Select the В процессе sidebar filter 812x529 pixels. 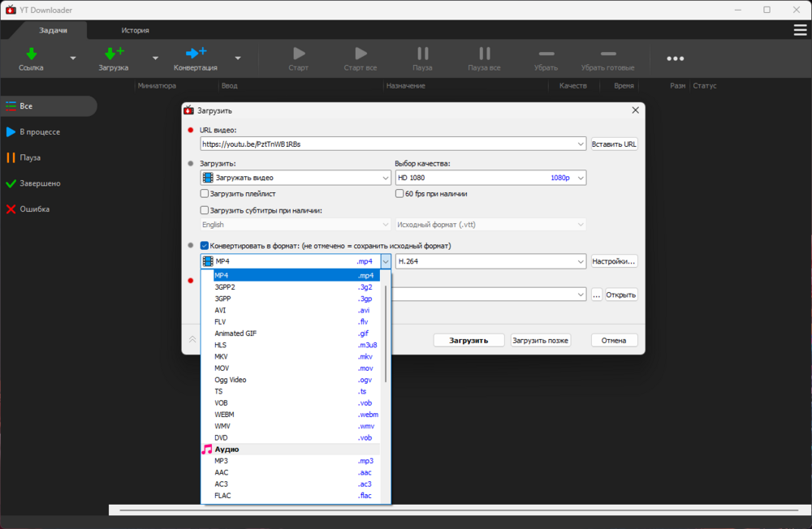coord(40,131)
